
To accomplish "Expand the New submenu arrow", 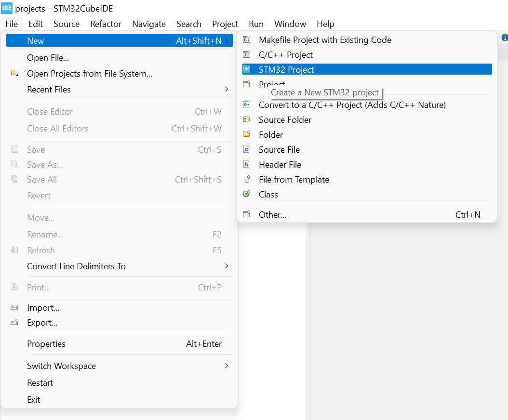I will click(x=227, y=40).
